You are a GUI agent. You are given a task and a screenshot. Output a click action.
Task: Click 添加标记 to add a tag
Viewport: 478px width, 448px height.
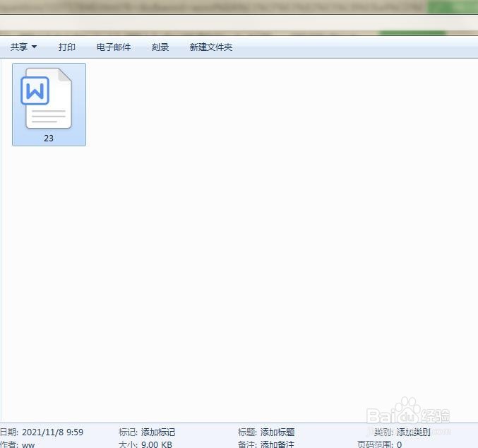coord(158,432)
